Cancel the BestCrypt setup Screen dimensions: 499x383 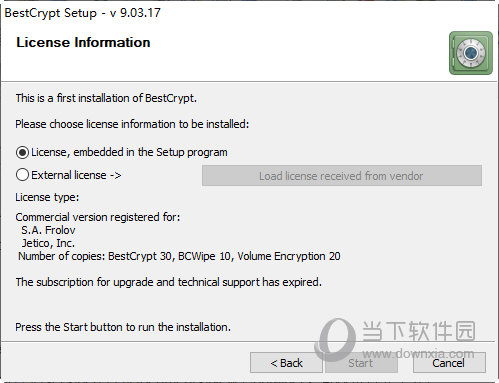tap(449, 363)
